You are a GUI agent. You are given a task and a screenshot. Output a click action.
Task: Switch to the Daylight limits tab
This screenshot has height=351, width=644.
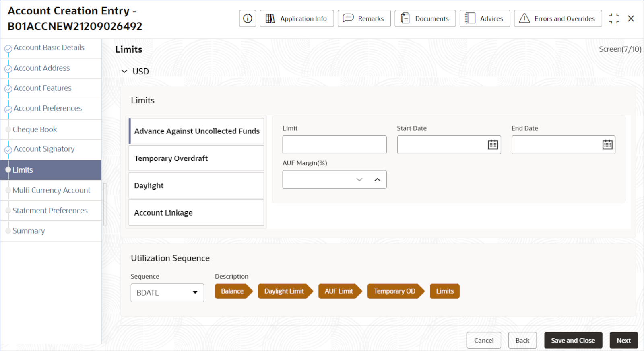tap(196, 185)
